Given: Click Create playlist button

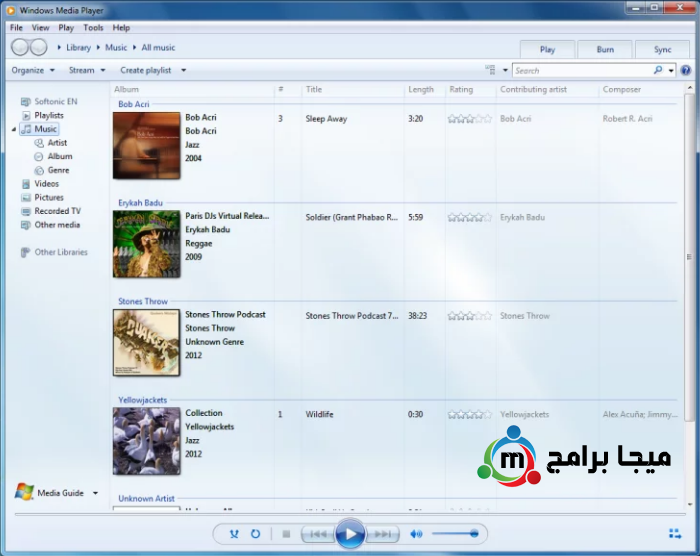Looking at the screenshot, I should coord(146,70).
